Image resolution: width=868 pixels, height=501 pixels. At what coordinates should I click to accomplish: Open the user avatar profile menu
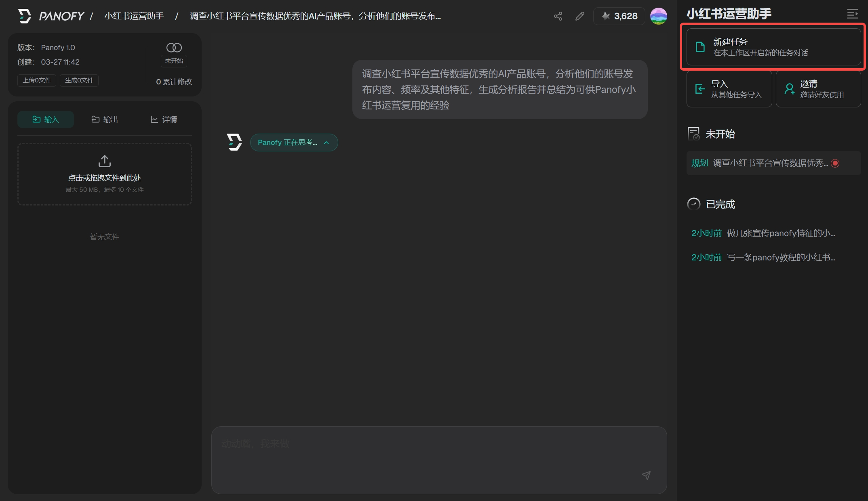click(x=658, y=16)
